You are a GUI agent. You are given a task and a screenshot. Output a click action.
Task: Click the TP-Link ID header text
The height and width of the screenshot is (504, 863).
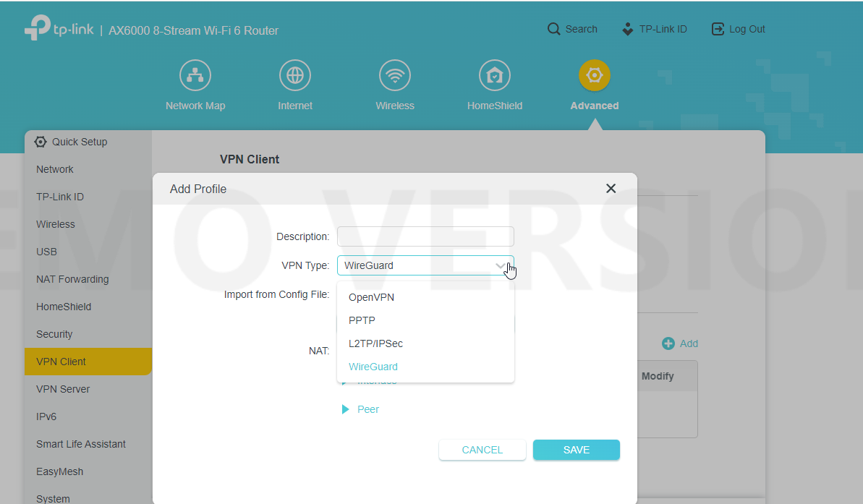(x=663, y=29)
